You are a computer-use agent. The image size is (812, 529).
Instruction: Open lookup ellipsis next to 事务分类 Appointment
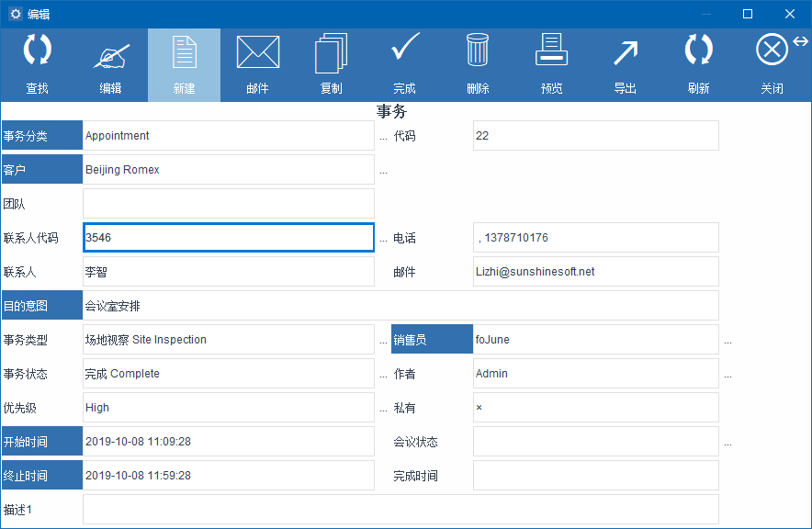point(383,136)
